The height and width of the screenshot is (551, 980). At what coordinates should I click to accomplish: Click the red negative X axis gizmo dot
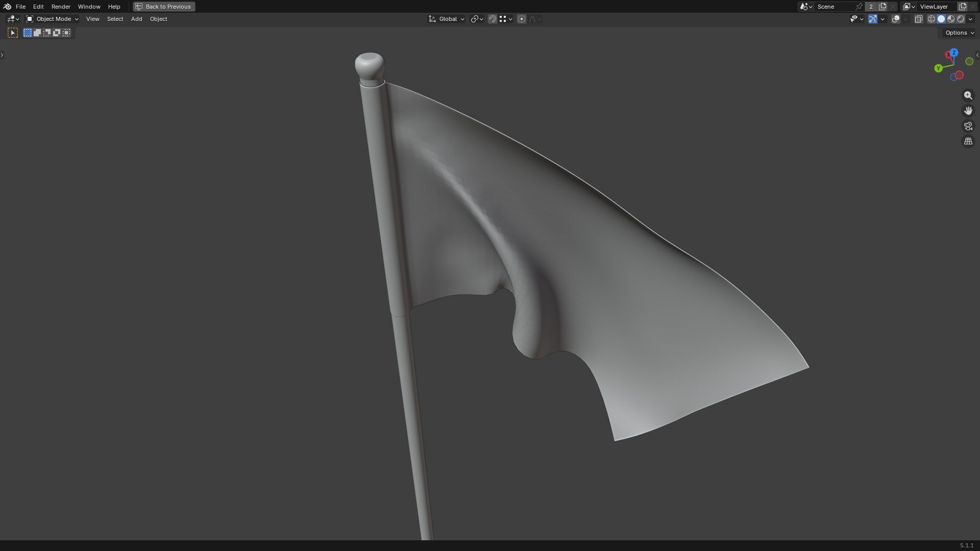(960, 75)
